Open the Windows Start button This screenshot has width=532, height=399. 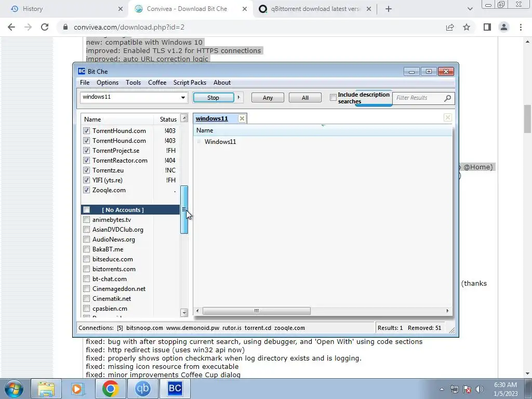pos(14,389)
